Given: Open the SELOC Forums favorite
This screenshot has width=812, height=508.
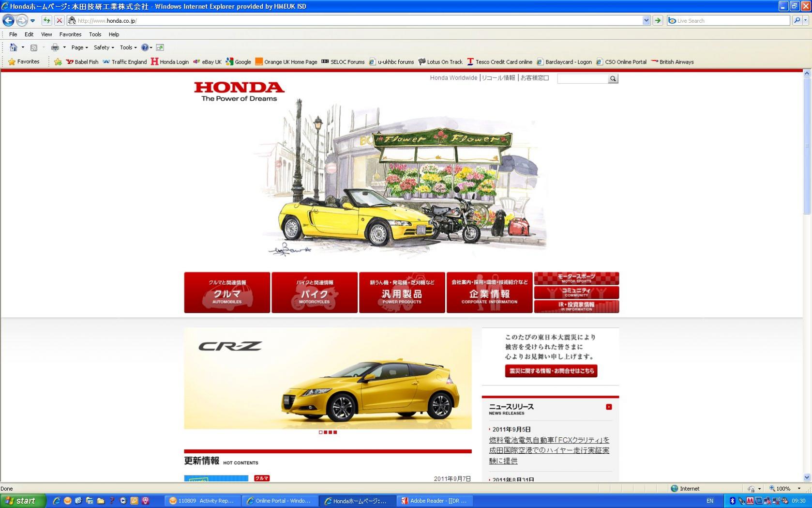Looking at the screenshot, I should coord(343,62).
